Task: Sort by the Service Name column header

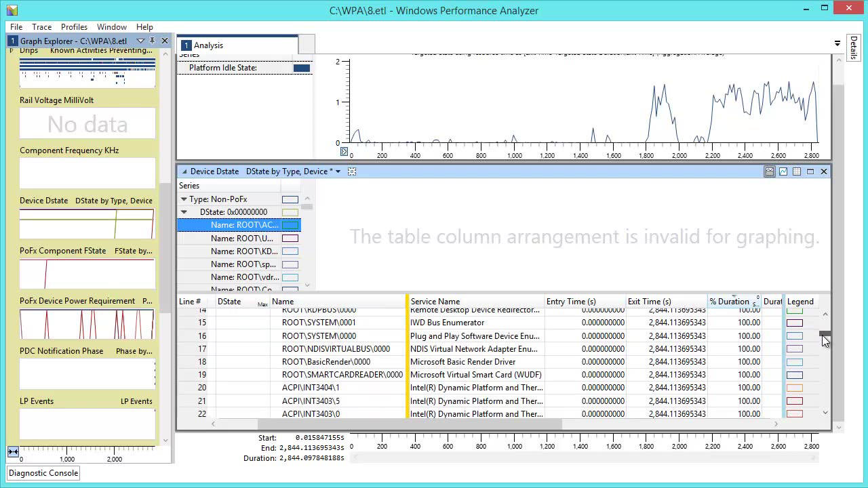Action: pos(477,302)
